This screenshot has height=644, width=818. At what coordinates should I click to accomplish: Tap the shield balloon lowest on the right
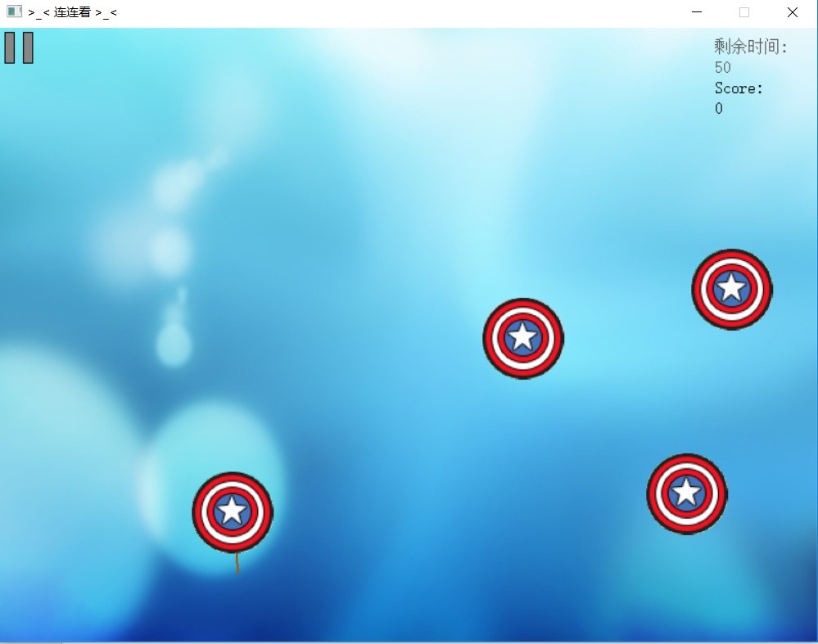[x=687, y=493]
